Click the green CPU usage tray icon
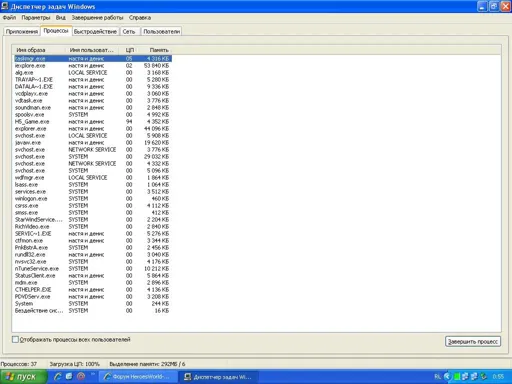Viewport: 512px width, 384px height. (457, 377)
